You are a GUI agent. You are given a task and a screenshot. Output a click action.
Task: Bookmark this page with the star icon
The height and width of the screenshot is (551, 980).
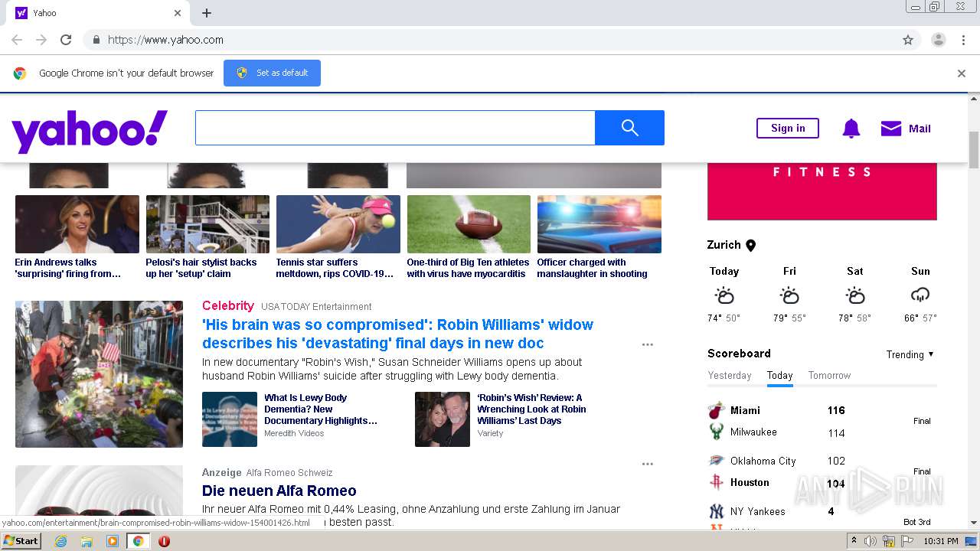[908, 40]
